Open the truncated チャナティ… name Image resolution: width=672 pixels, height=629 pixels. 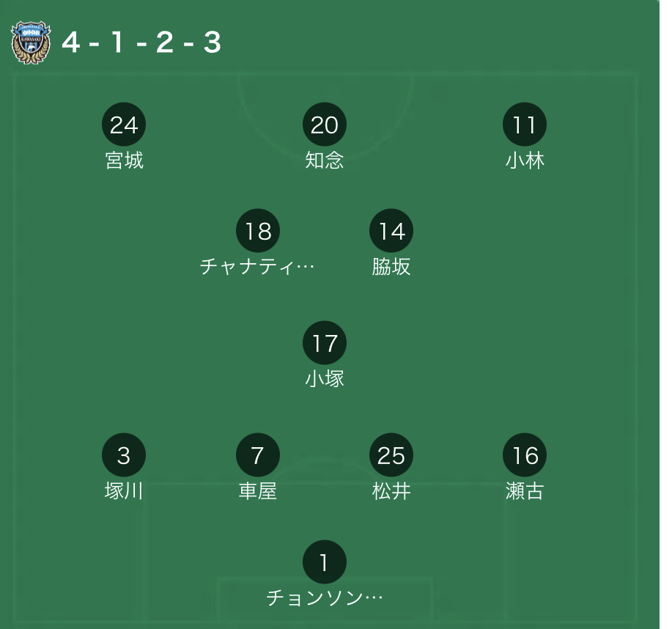pos(257,267)
